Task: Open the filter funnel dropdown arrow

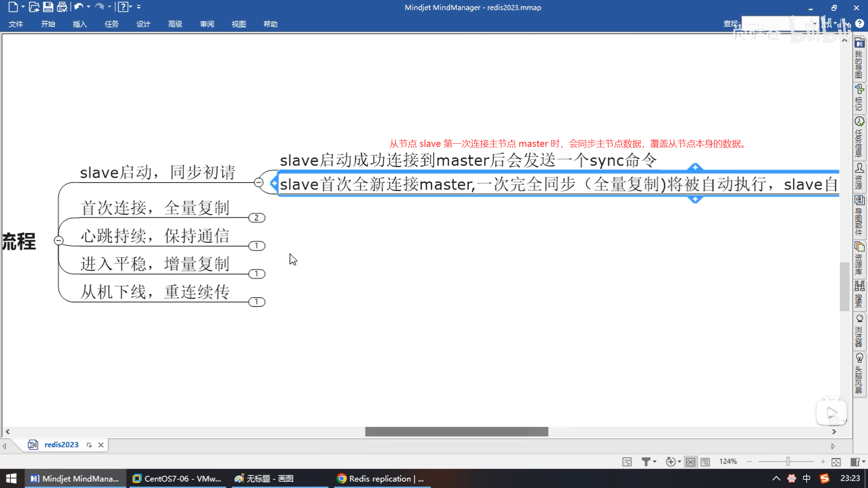Action: [655, 462]
